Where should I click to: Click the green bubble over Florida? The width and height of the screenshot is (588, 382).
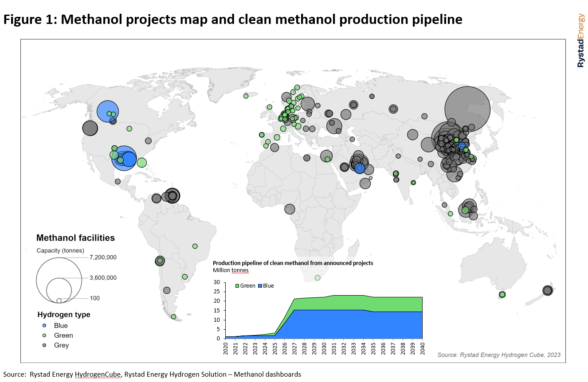click(x=141, y=163)
